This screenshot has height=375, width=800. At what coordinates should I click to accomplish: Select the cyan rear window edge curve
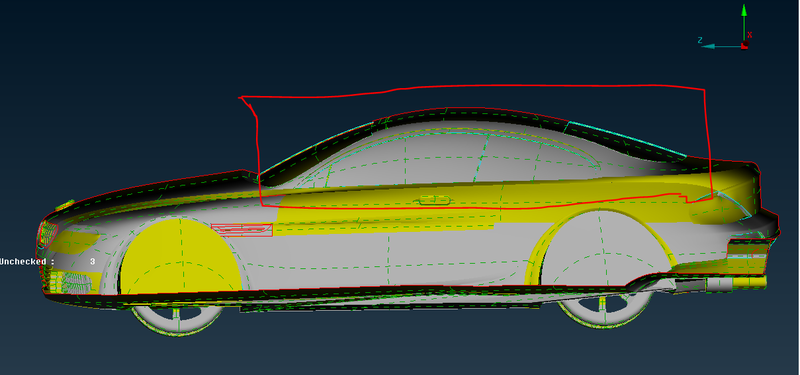pos(628,138)
